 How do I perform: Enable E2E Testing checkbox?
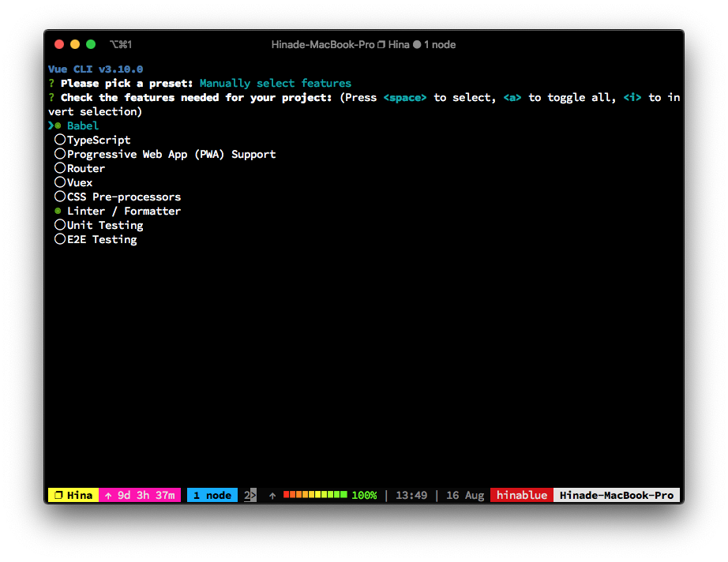[59, 239]
